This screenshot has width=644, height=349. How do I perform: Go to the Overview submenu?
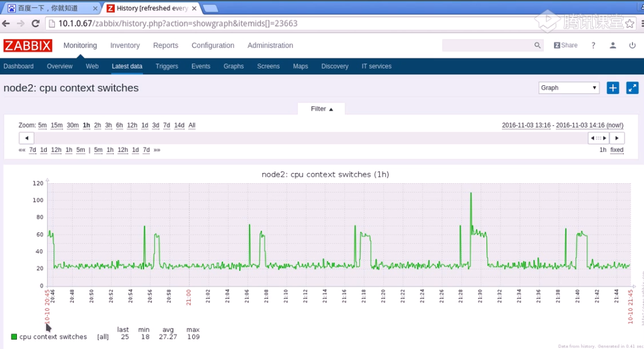point(59,66)
